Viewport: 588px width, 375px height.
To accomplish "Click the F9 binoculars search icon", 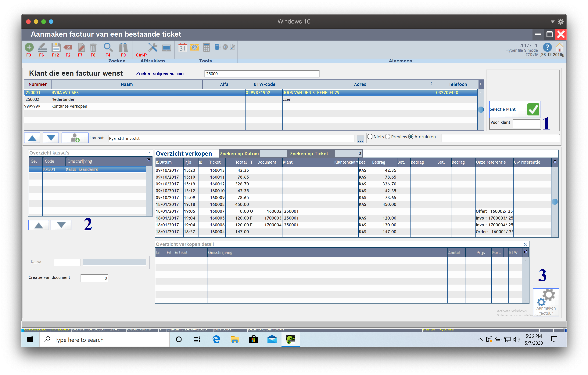I will 123,47.
